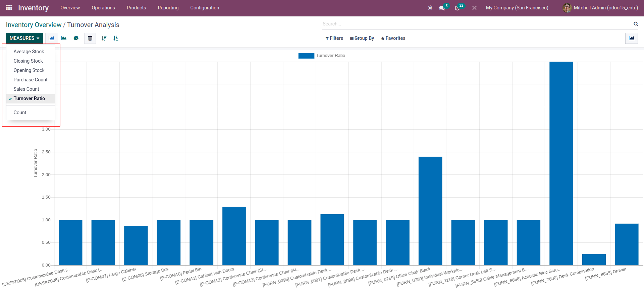
Task: Open the apps grid menu icon
Action: (x=9, y=7)
